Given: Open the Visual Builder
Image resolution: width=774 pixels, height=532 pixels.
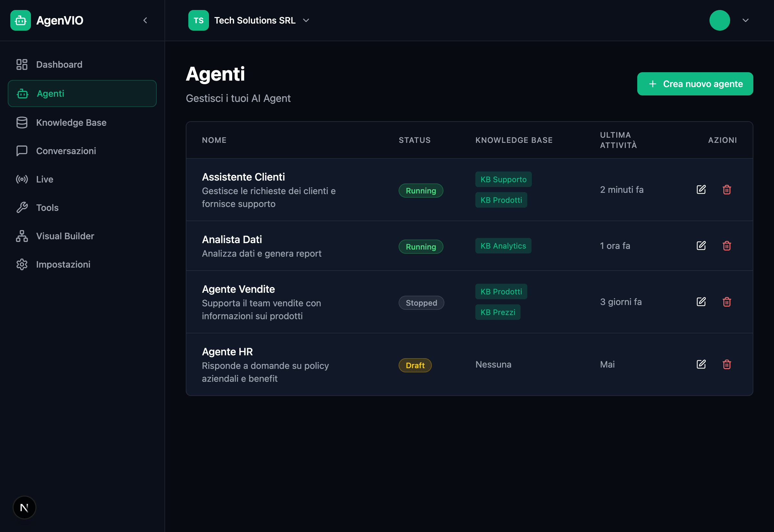Looking at the screenshot, I should click(65, 236).
